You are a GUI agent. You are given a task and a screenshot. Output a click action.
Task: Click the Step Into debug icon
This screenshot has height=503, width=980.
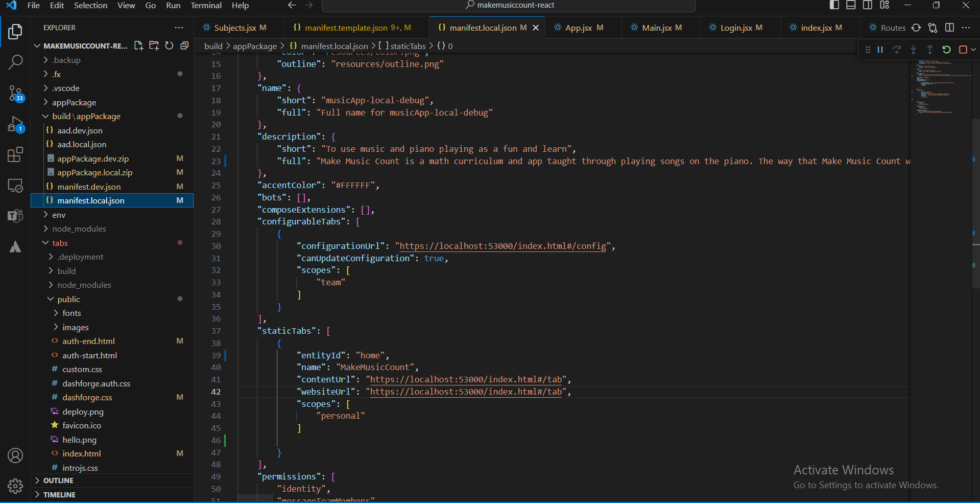click(914, 50)
